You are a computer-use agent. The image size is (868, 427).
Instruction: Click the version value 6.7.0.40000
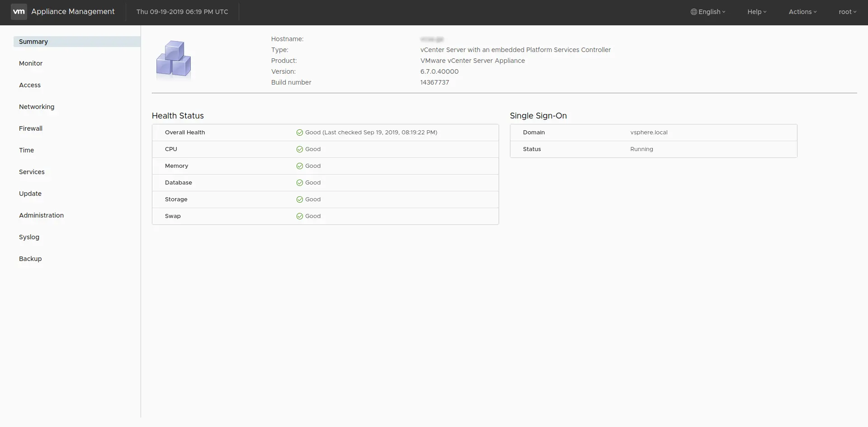pos(439,71)
